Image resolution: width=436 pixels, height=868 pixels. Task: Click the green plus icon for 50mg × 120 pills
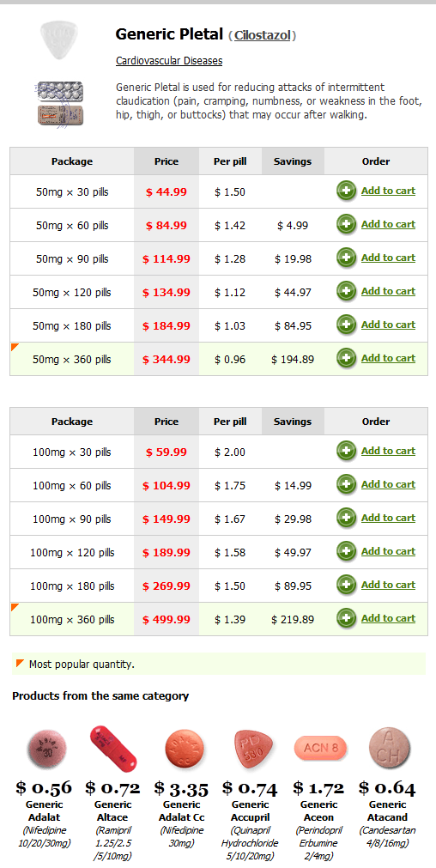347,291
